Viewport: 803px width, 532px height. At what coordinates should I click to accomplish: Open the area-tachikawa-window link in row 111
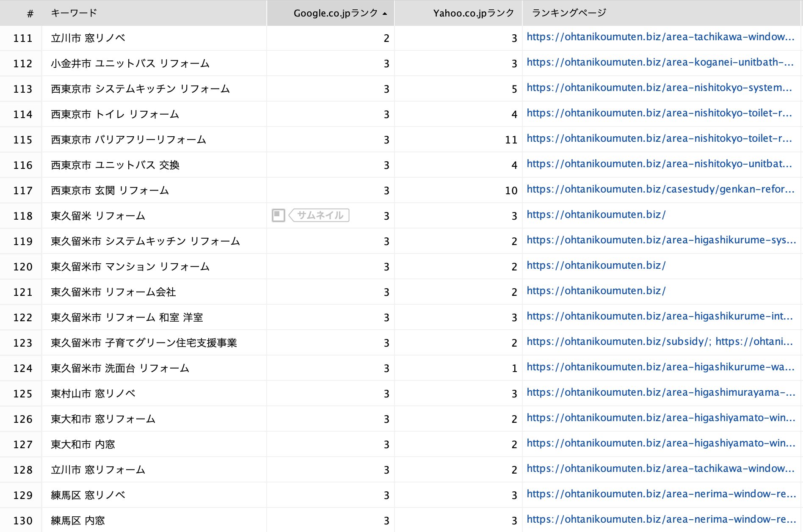click(660, 37)
